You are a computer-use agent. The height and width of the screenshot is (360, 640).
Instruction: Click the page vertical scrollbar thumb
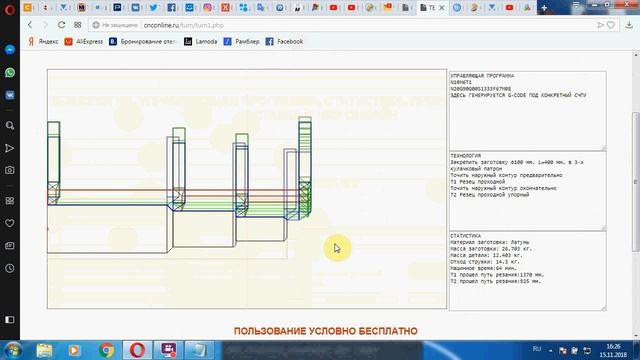636,182
